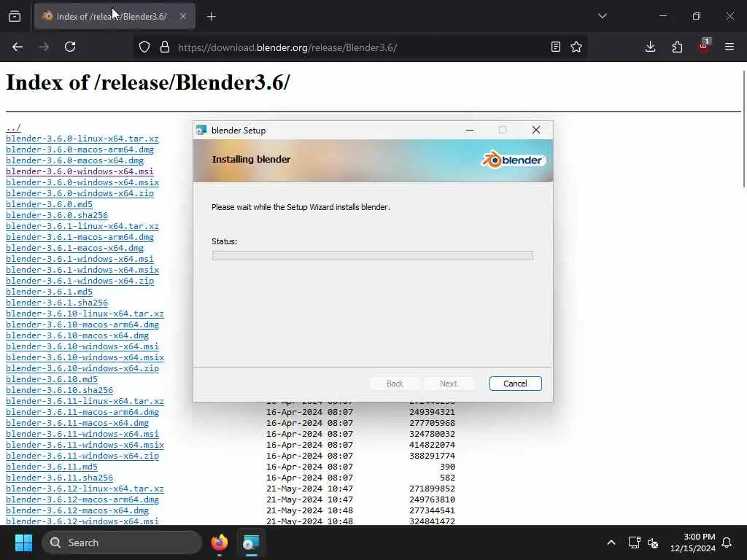Click file size 324780032 text
The width and height of the screenshot is (747, 560).
(x=432, y=435)
